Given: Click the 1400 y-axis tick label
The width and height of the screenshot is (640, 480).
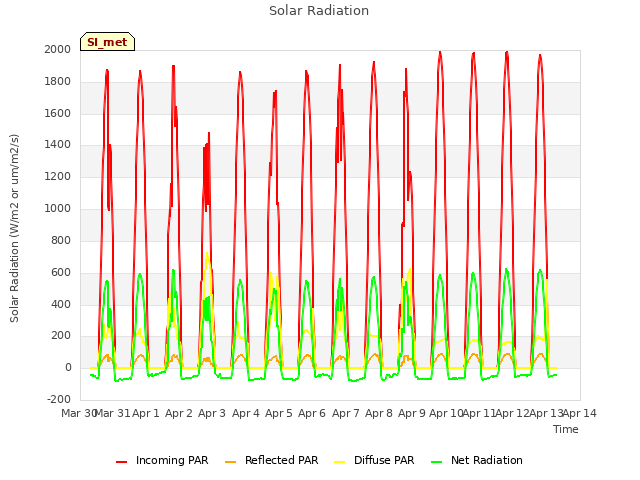Looking at the screenshot, I should (x=58, y=144).
